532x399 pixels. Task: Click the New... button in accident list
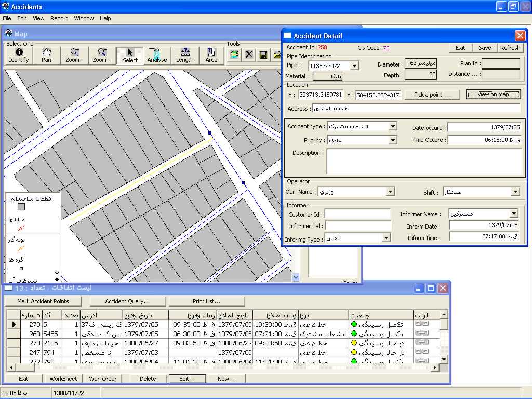[x=227, y=379]
